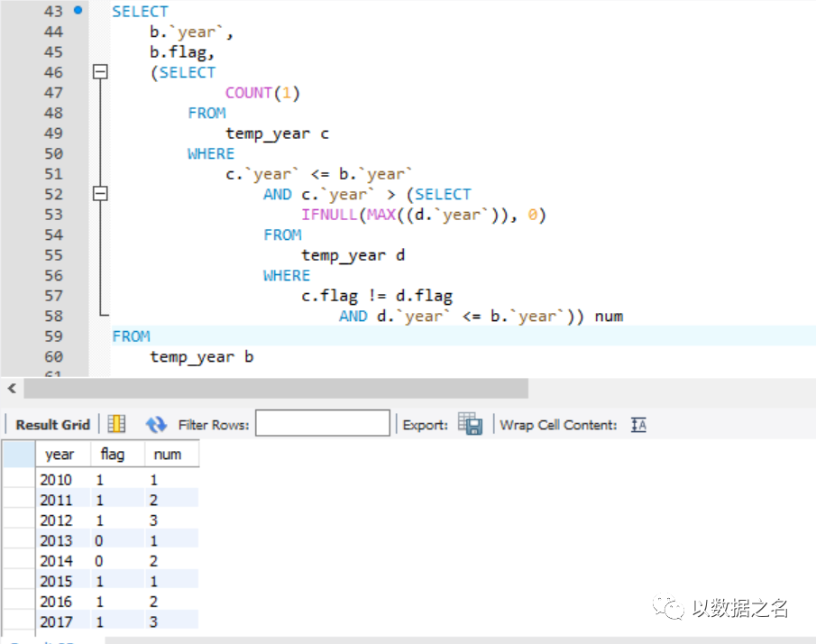Click the editor horizontal scrollbar thumb
The width and height of the screenshot is (816, 644).
tap(276, 389)
